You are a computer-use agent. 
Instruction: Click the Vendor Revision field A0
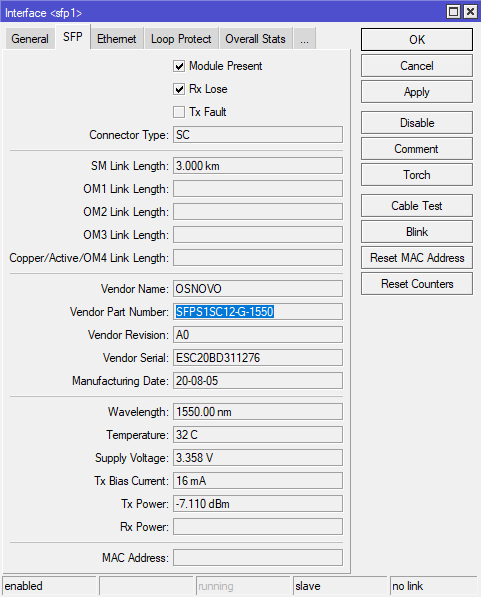258,335
